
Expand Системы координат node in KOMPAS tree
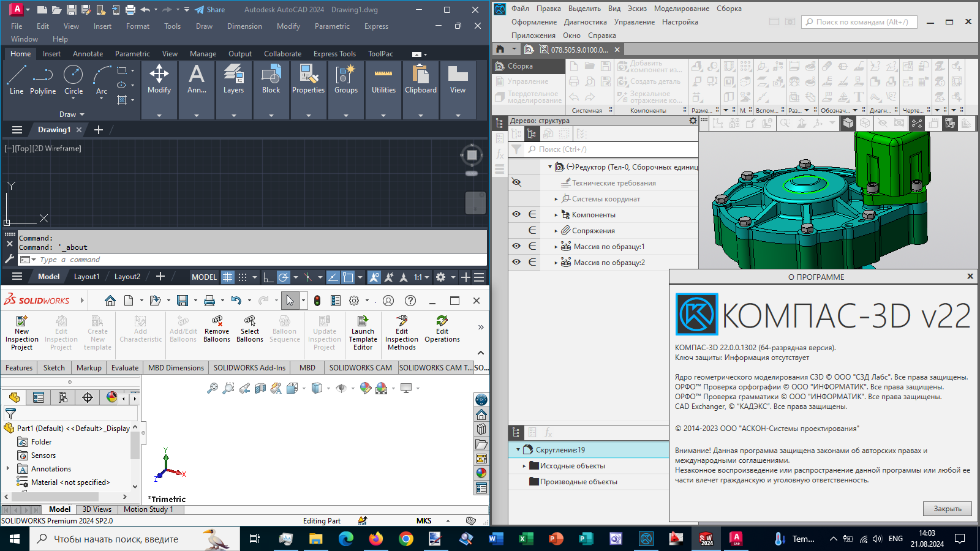[556, 199]
